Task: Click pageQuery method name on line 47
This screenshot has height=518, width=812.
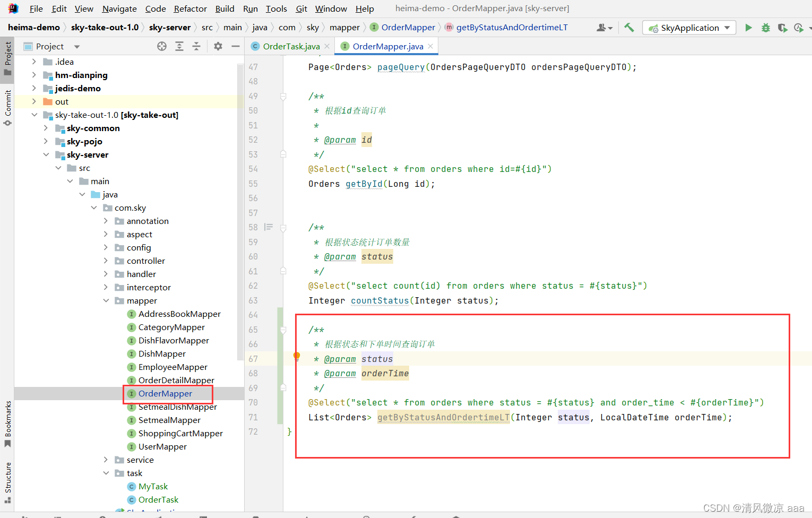Action: point(401,67)
